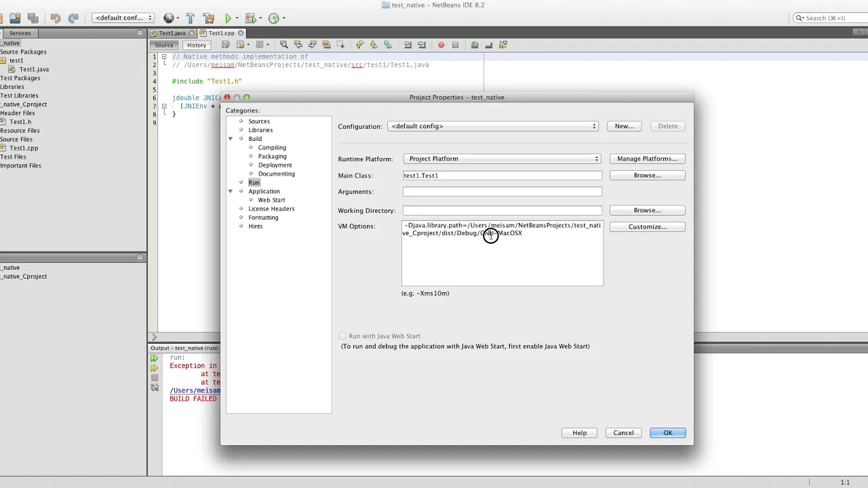Click inside the VM Options text area
The height and width of the screenshot is (488, 868).
[502, 253]
